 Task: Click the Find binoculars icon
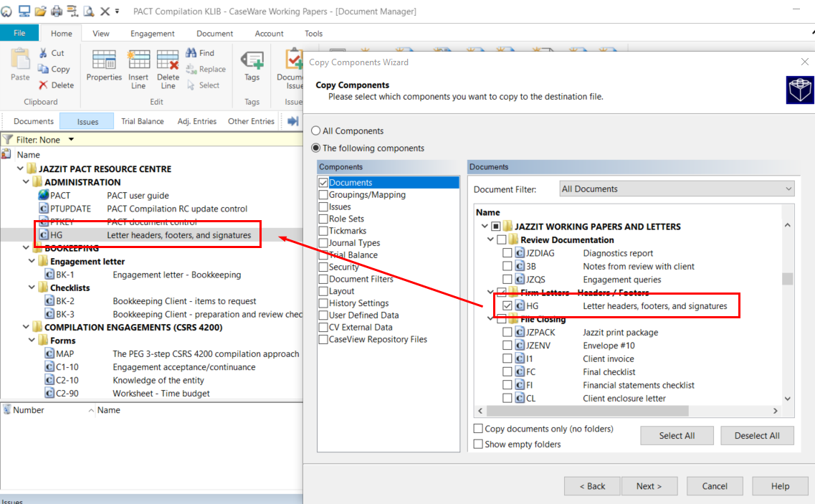[191, 52]
